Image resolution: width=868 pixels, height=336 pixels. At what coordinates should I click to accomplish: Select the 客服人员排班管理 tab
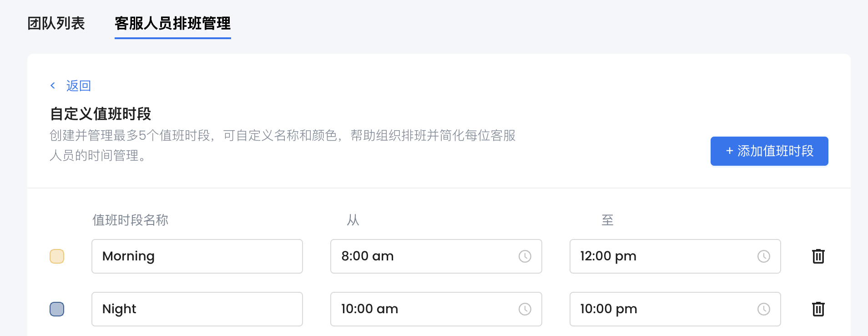pyautogui.click(x=172, y=23)
